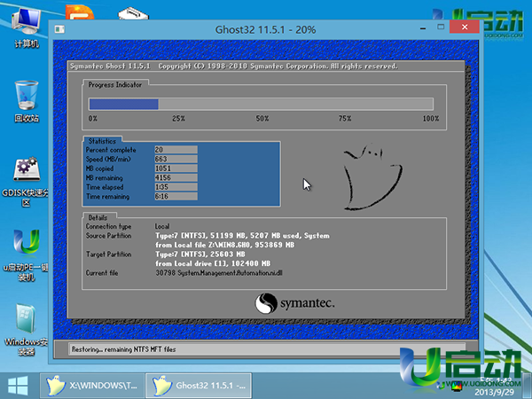The width and height of the screenshot is (532, 399).
Task: Click the Symantec Ghost 11.5.1 copyright header
Action: pos(233,66)
